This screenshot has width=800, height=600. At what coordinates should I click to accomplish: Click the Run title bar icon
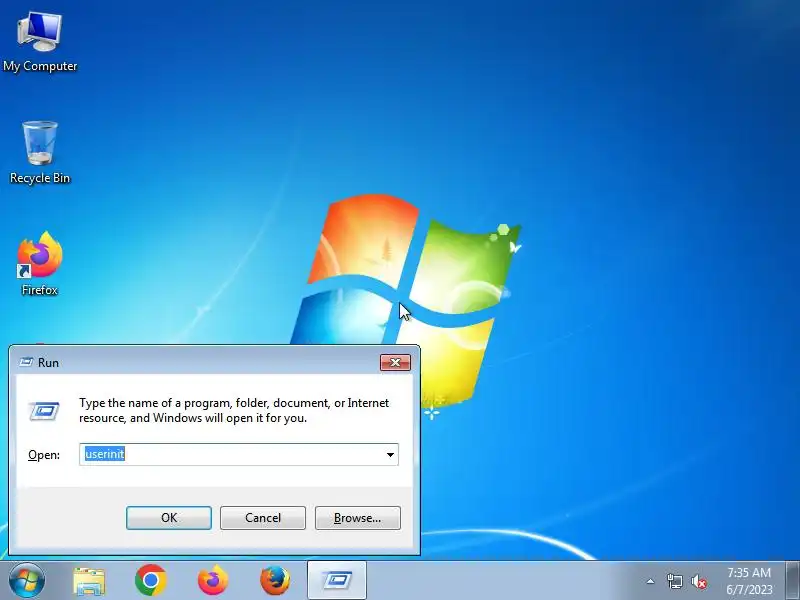click(x=26, y=362)
